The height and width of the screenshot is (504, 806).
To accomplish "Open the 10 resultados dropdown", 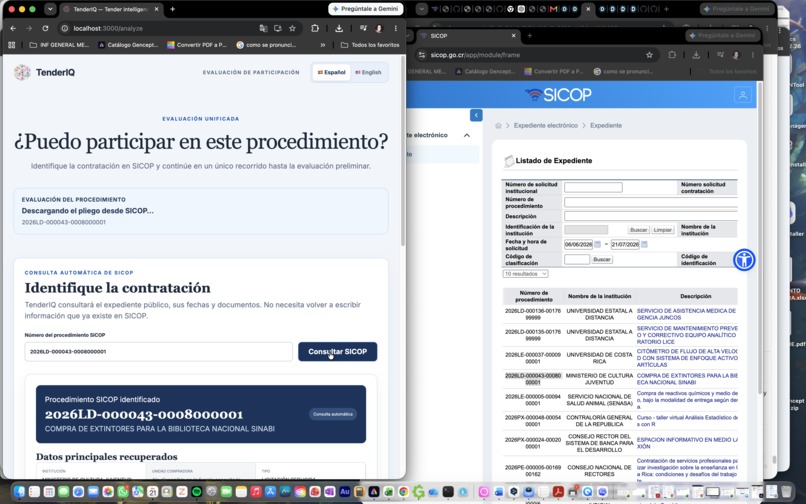I will click(525, 274).
